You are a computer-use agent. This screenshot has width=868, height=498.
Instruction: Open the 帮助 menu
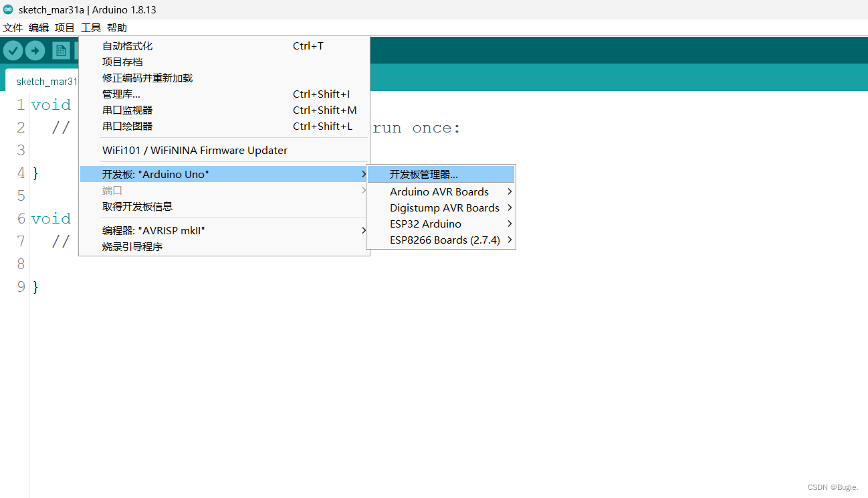[117, 27]
